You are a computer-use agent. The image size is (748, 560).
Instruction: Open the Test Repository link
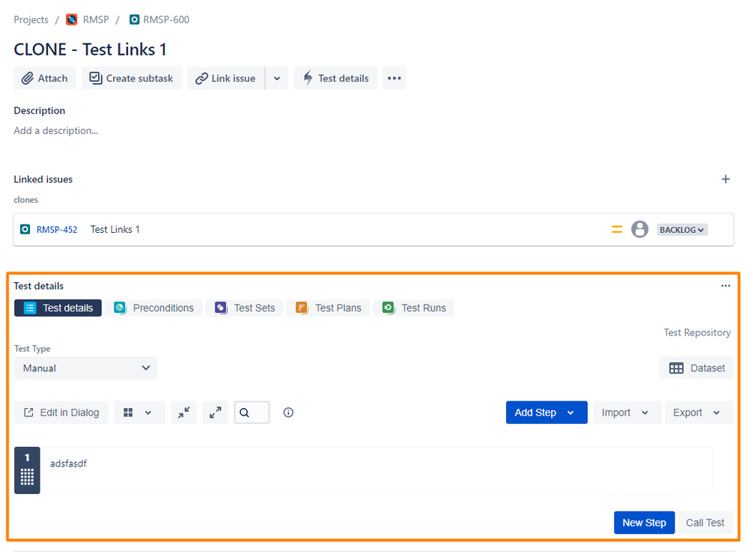(x=697, y=332)
